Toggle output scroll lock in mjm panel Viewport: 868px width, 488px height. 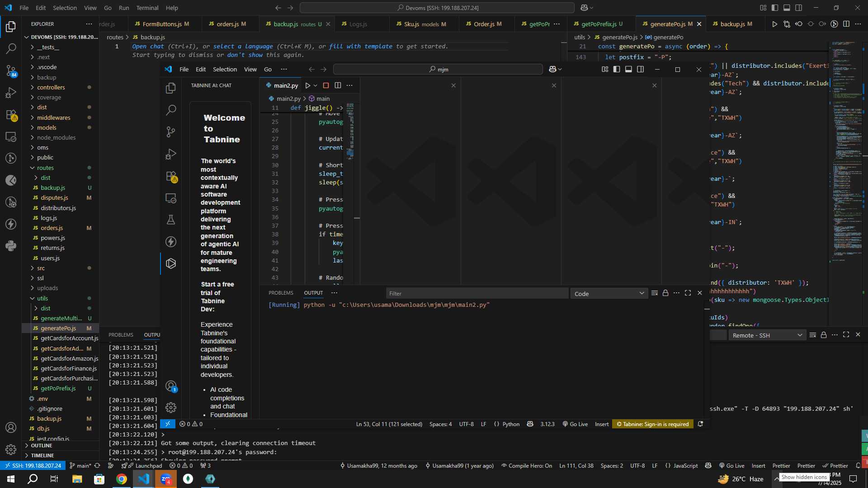[665, 293]
